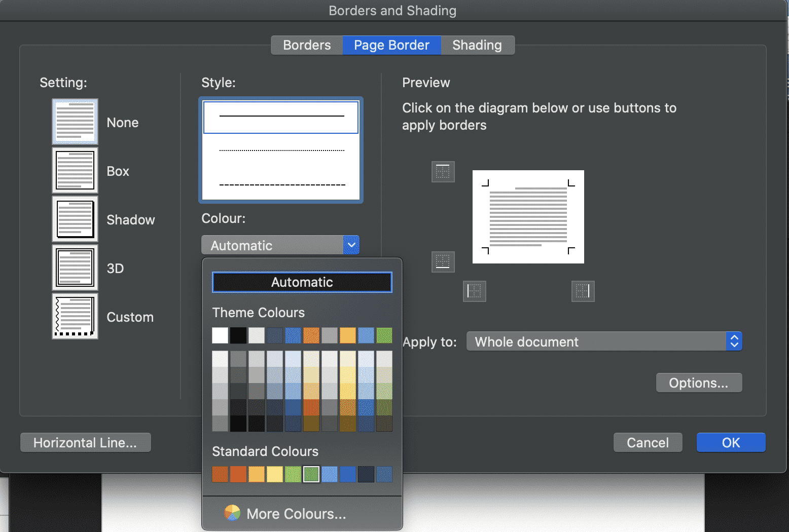Click the Options button
Image resolution: width=789 pixels, height=532 pixels.
click(699, 383)
